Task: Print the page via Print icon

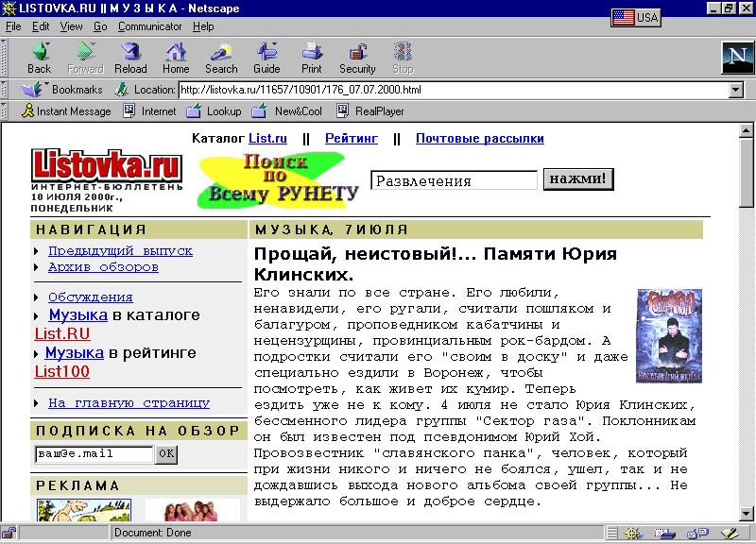Action: coord(312,58)
